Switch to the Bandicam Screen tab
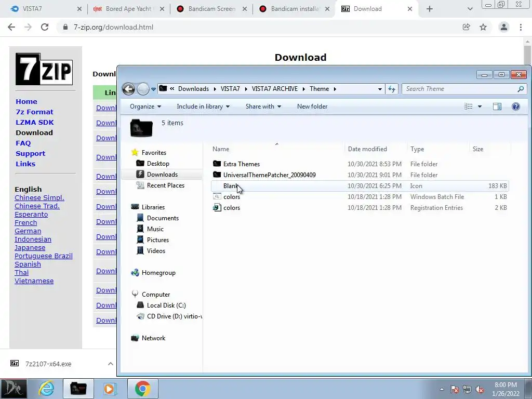Screen dimensions: 532x399 click(x=212, y=9)
